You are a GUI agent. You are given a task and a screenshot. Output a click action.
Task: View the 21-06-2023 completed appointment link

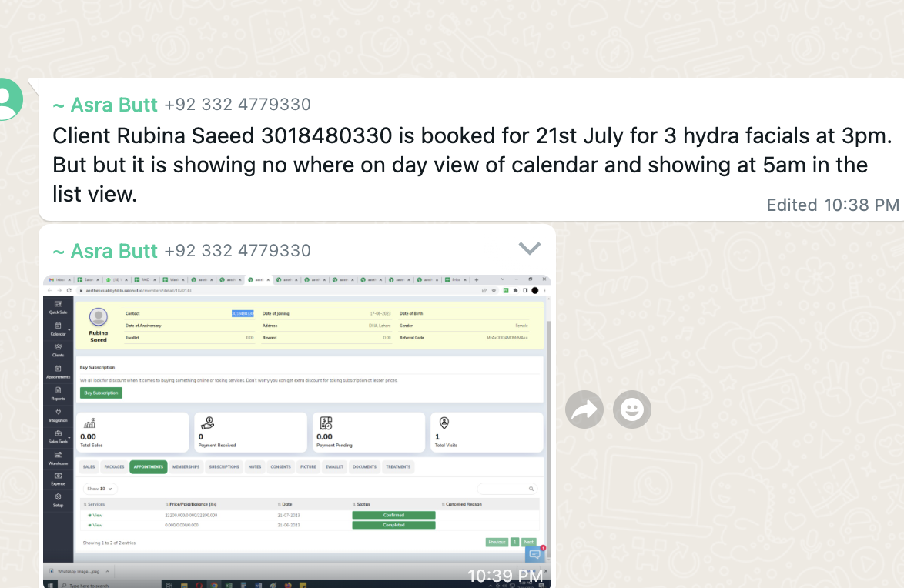(95, 525)
